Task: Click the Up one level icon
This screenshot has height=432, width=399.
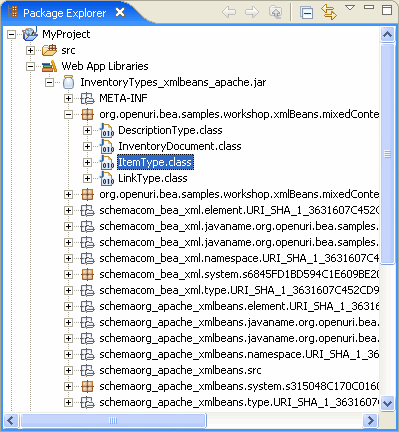Action: pos(275,12)
